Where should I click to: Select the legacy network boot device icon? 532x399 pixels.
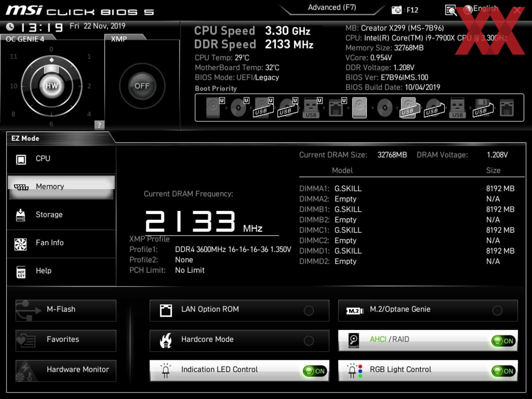pos(507,108)
